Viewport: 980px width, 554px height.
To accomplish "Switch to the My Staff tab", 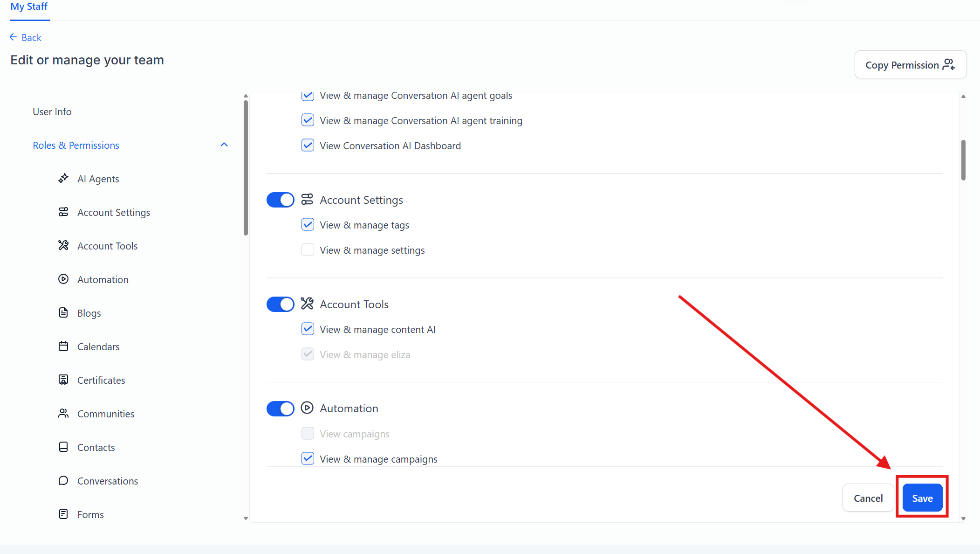I will [x=29, y=7].
